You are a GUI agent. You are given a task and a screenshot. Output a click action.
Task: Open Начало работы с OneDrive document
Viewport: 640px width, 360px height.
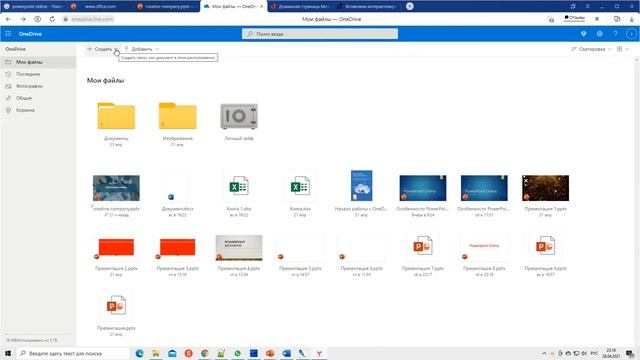pos(361,185)
